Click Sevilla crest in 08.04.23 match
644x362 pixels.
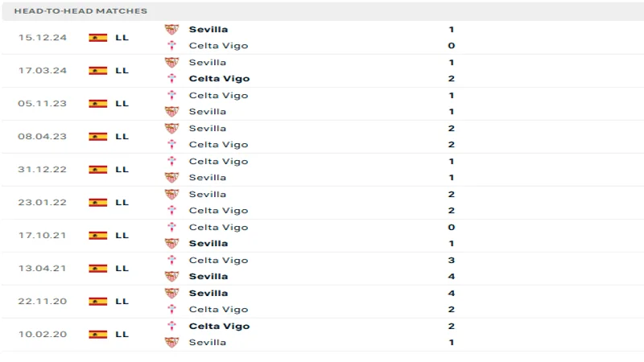[x=171, y=129]
